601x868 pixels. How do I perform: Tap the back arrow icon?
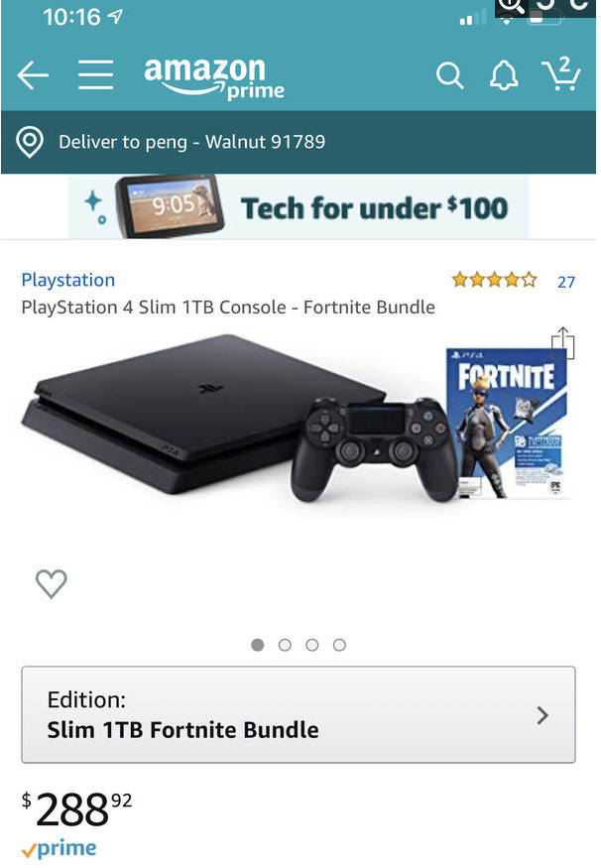click(33, 75)
